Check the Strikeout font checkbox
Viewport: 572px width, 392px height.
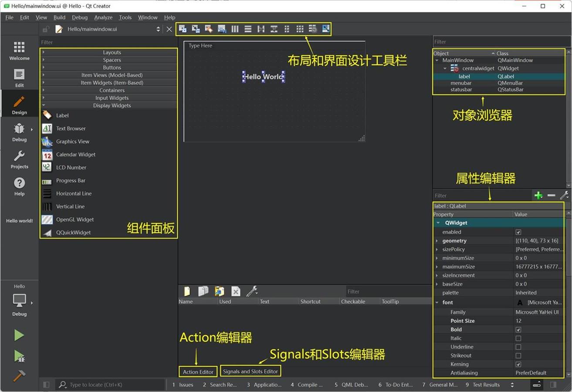pos(518,356)
